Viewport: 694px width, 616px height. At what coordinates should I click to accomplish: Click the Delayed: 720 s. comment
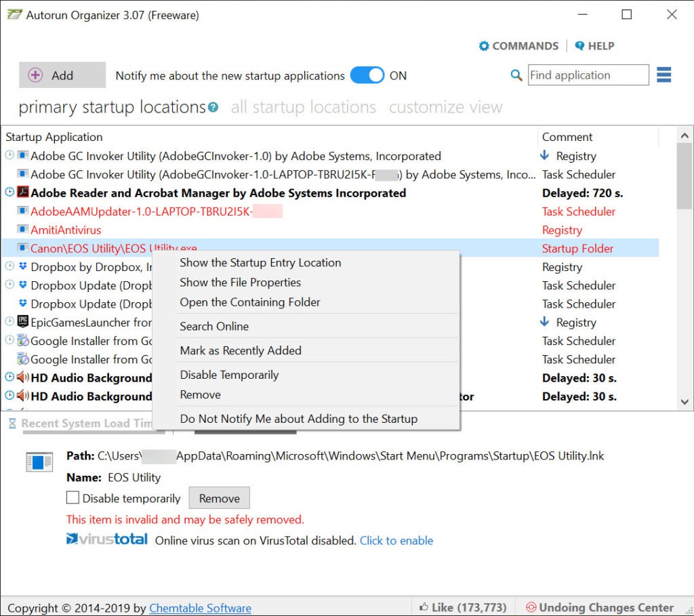click(x=582, y=193)
